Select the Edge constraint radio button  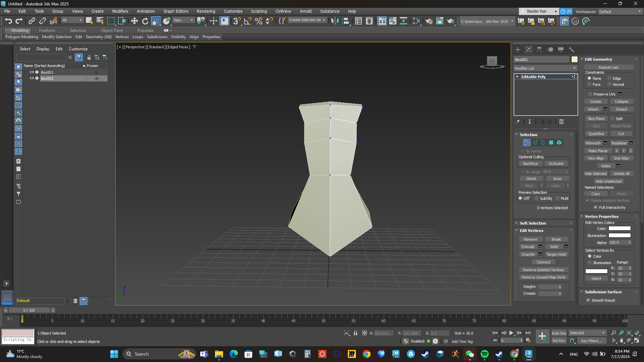(x=609, y=78)
